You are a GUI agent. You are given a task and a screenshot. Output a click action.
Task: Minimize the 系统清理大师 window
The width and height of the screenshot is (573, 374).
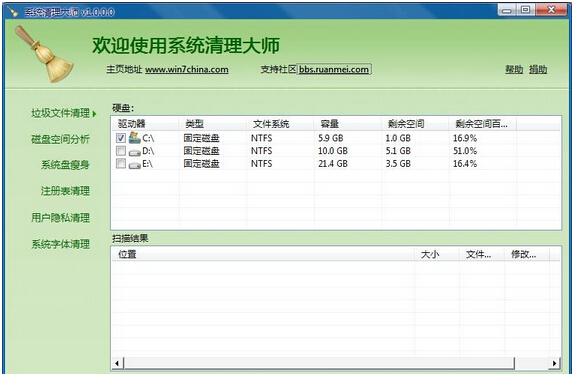[507, 10]
